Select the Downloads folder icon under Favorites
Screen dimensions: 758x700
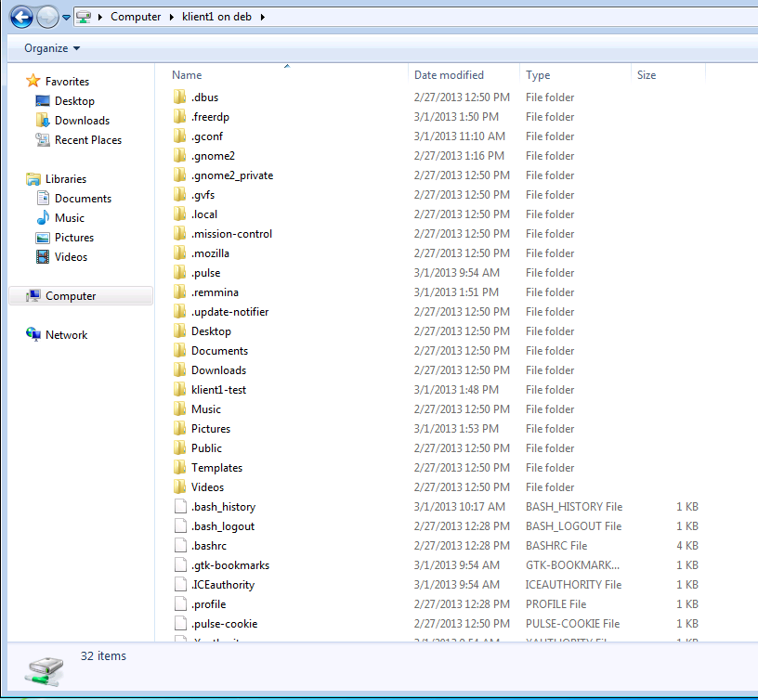click(43, 121)
